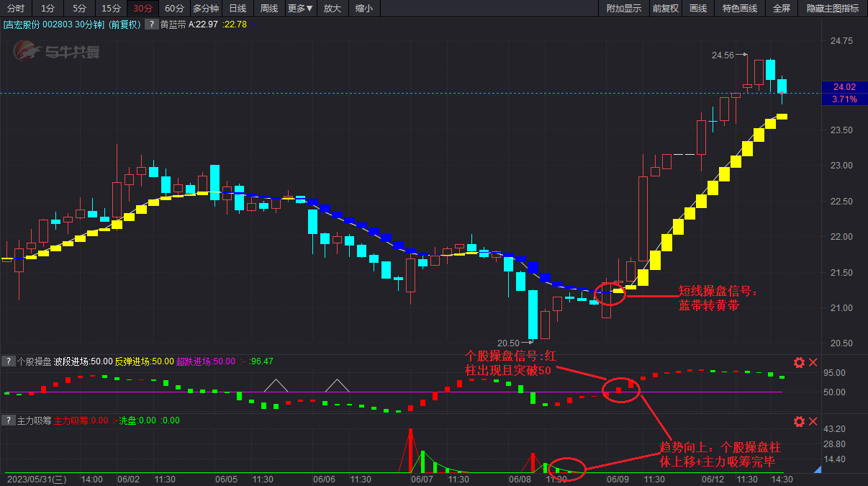
Task: Click magenta 超跌进场:50.00 value label
Action: [x=205, y=361]
